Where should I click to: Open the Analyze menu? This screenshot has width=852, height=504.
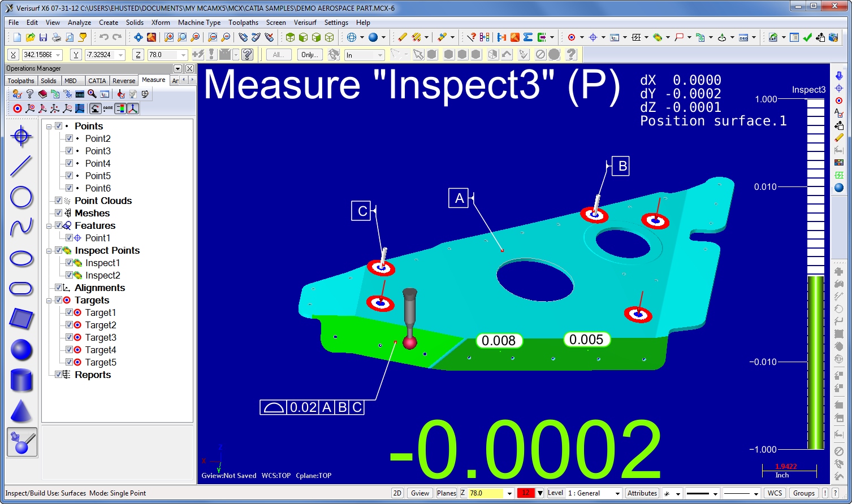(79, 23)
